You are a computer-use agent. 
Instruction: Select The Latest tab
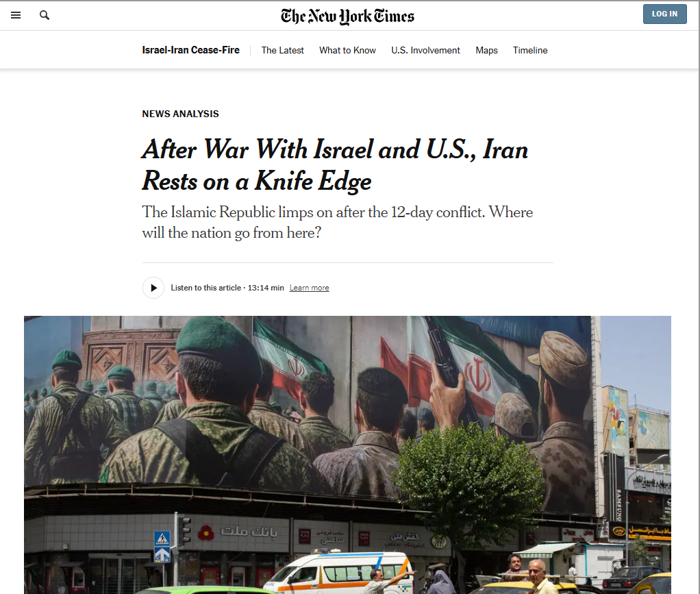[283, 51]
